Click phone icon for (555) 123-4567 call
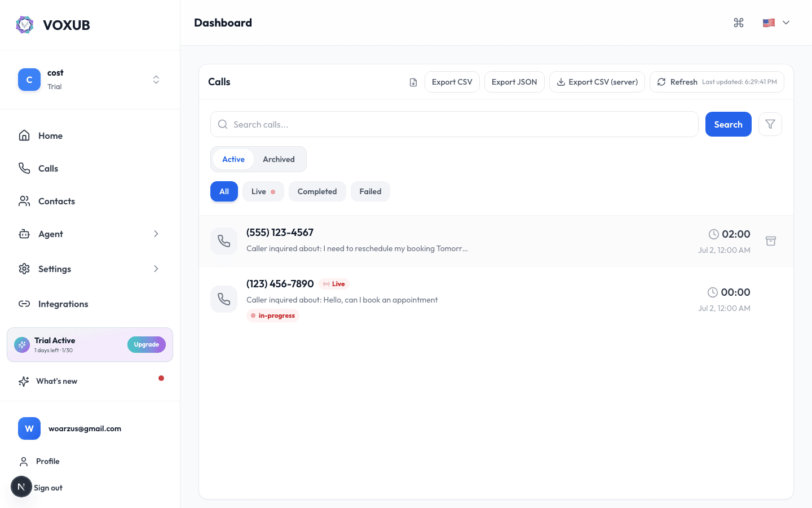 coord(224,241)
